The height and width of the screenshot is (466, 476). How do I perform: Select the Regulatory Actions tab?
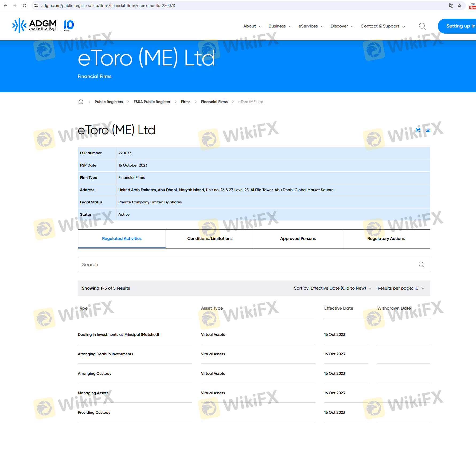click(x=386, y=239)
